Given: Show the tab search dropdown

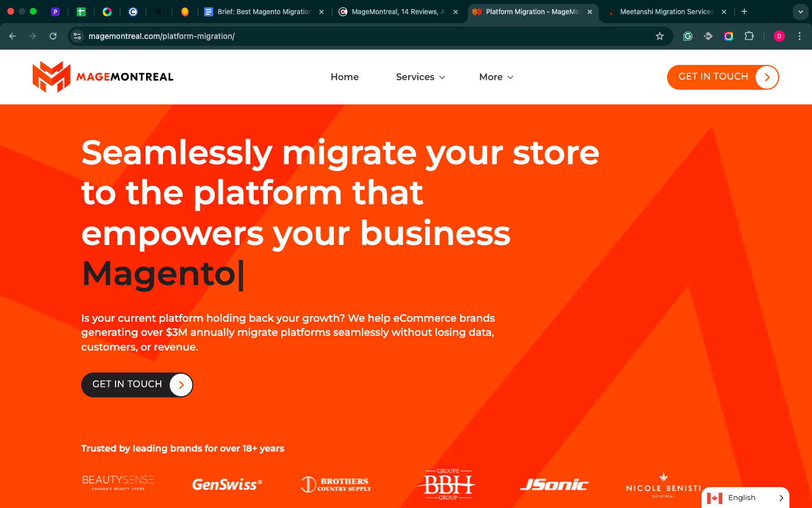Looking at the screenshot, I should click(x=800, y=12).
